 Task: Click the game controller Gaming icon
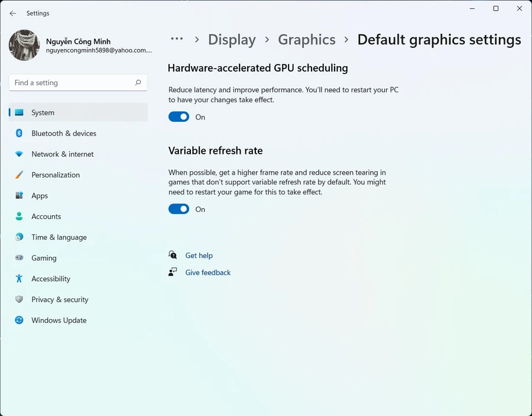pos(19,258)
